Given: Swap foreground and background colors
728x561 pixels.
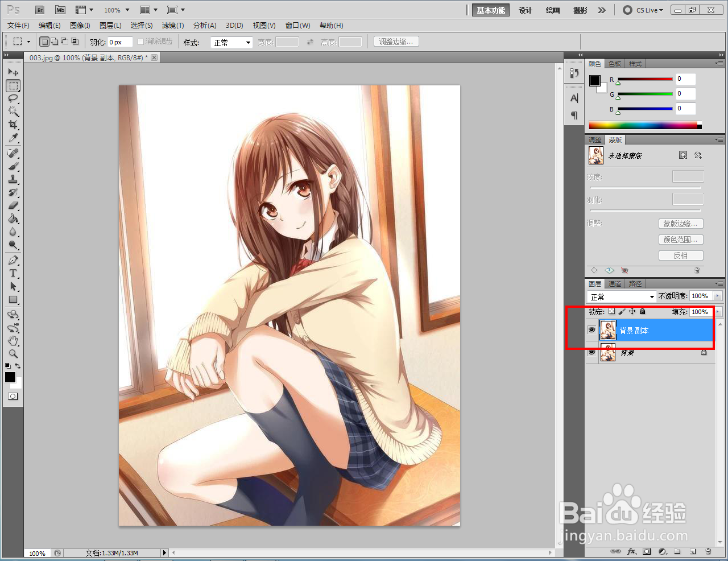Looking at the screenshot, I should tap(18, 366).
